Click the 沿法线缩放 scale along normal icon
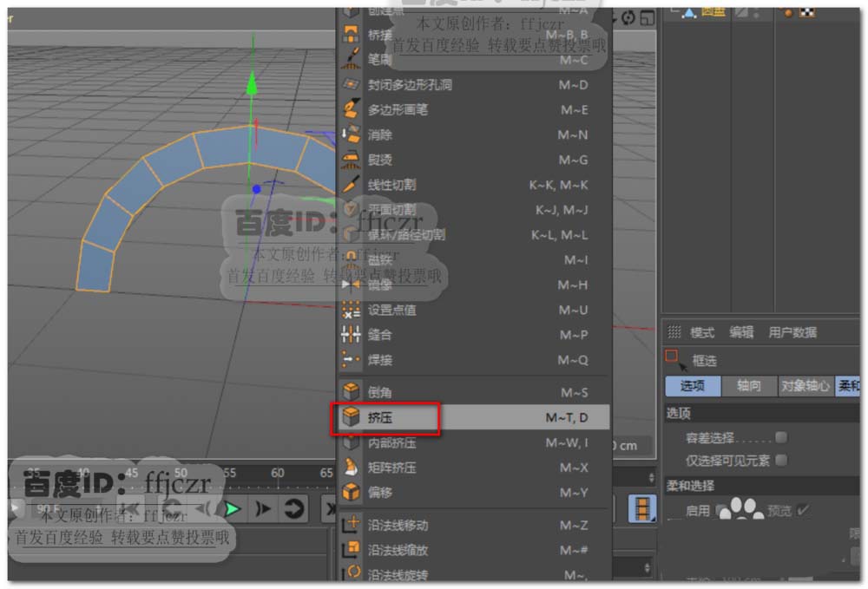Viewport: 868px width, 589px height. tap(351, 550)
